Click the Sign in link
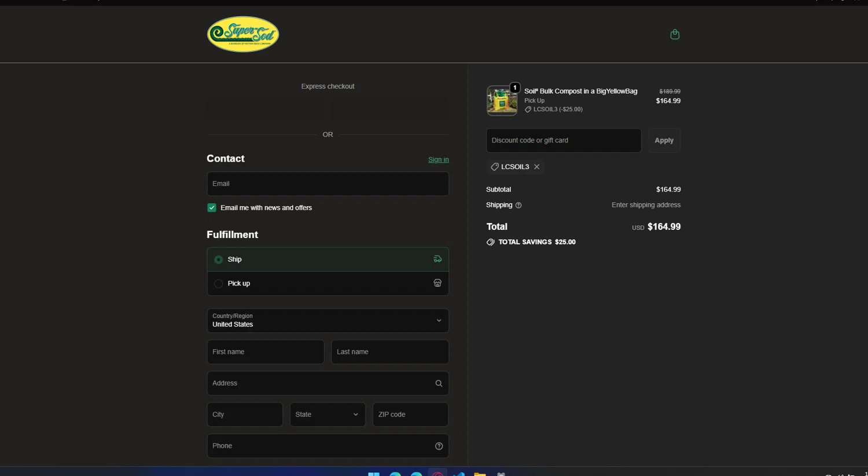Viewport: 868px width, 476px height. pos(438,160)
